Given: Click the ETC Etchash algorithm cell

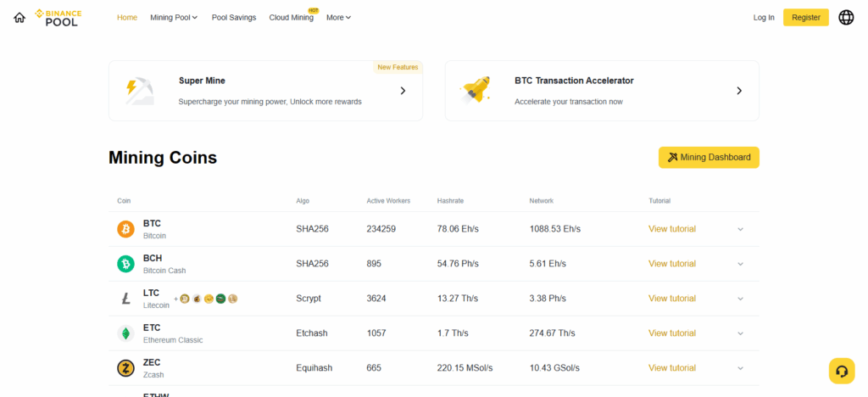Looking at the screenshot, I should [312, 333].
